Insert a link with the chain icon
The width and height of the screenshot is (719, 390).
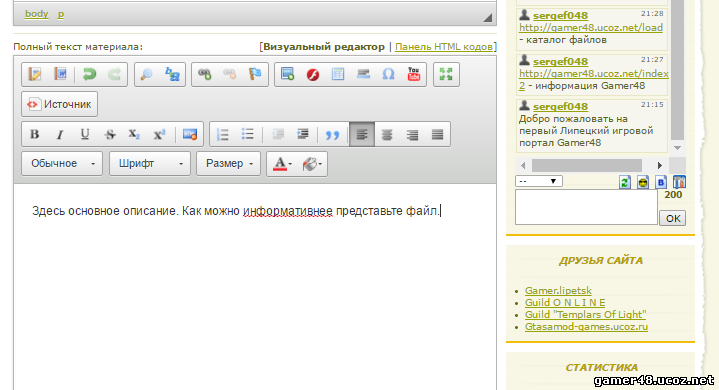tap(205, 74)
